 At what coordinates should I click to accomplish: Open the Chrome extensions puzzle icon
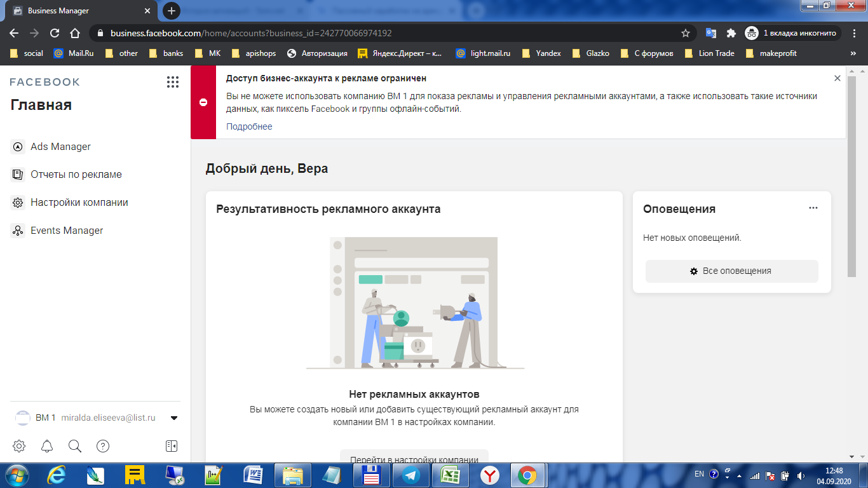[731, 33]
